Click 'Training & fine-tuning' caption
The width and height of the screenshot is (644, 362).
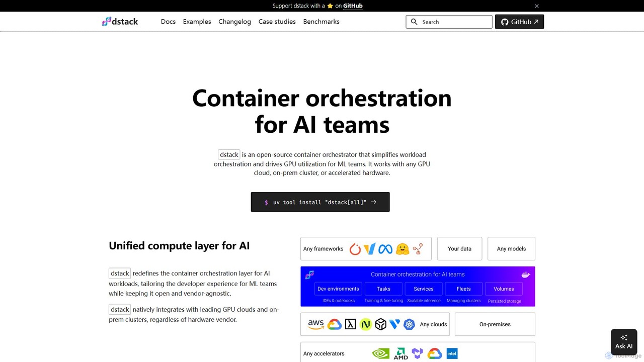click(x=384, y=301)
